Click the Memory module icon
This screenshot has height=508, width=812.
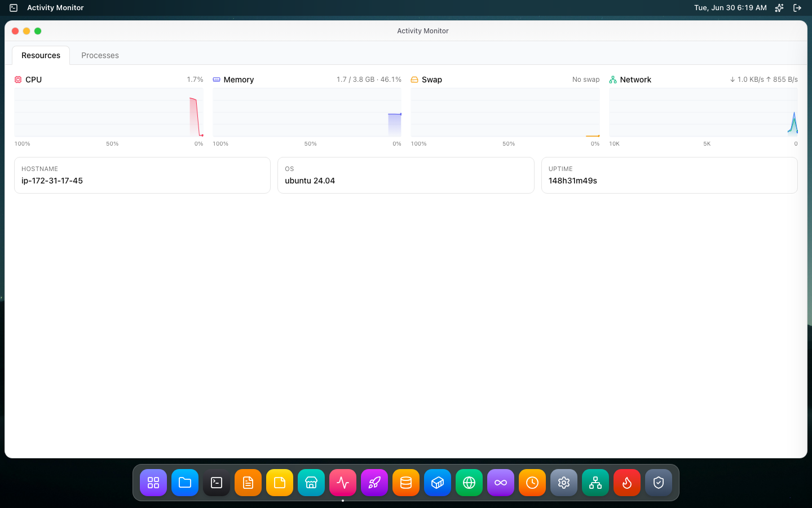point(217,80)
